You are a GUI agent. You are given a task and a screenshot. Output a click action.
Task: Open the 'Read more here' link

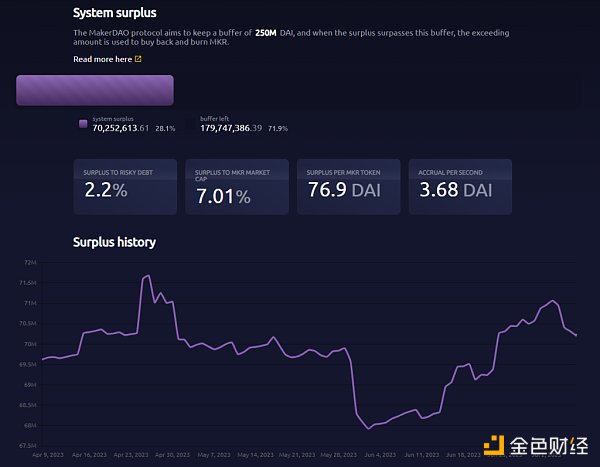point(103,59)
